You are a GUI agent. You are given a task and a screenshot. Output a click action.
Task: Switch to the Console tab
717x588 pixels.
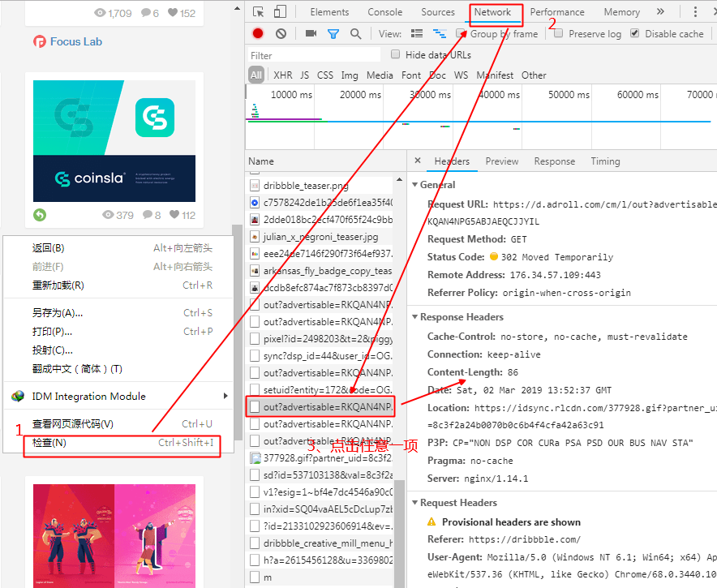(384, 12)
